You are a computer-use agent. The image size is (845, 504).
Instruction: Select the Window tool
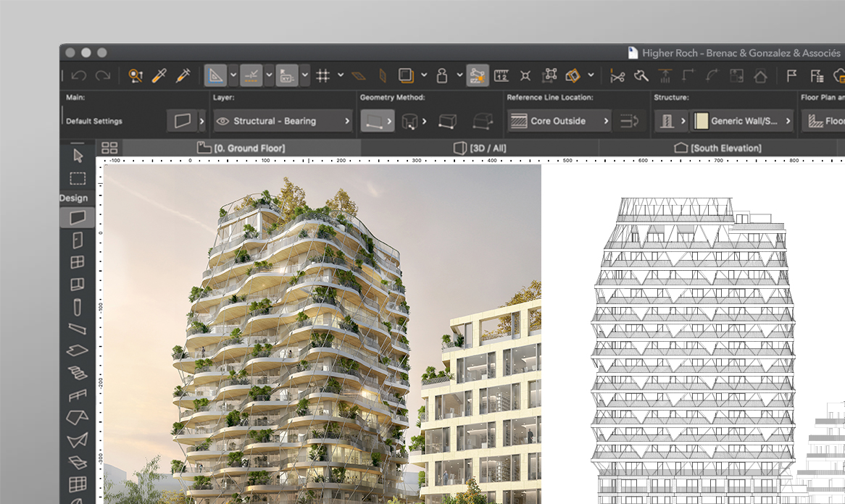78,262
